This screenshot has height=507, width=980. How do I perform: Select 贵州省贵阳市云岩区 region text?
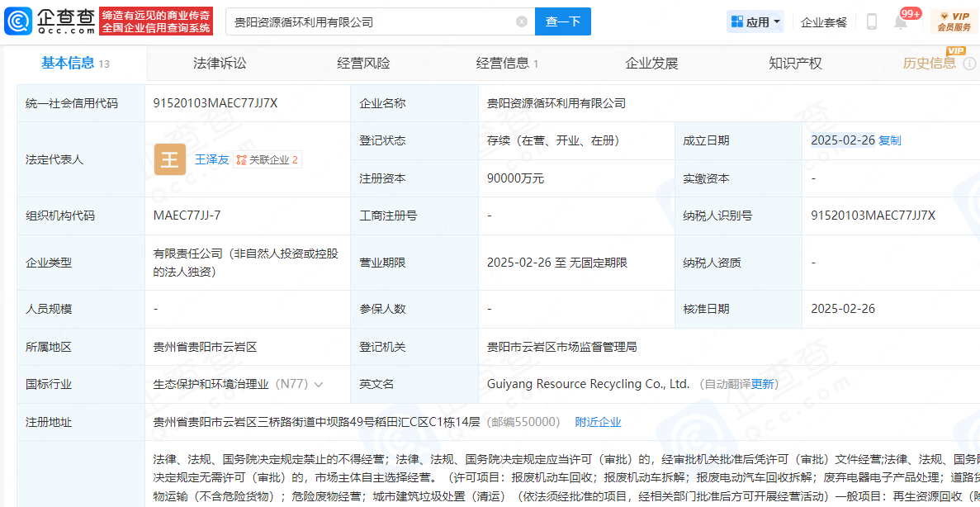coord(205,346)
